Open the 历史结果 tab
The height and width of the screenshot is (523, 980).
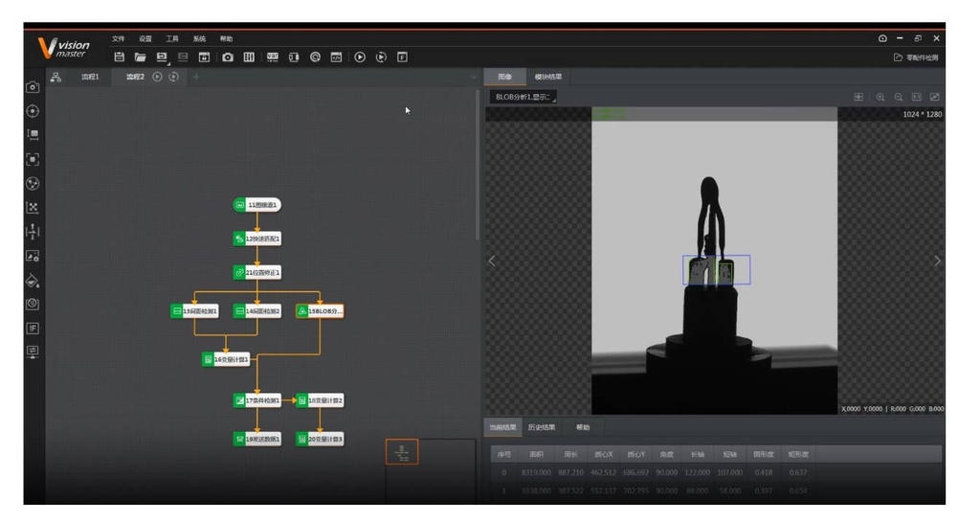point(542,427)
